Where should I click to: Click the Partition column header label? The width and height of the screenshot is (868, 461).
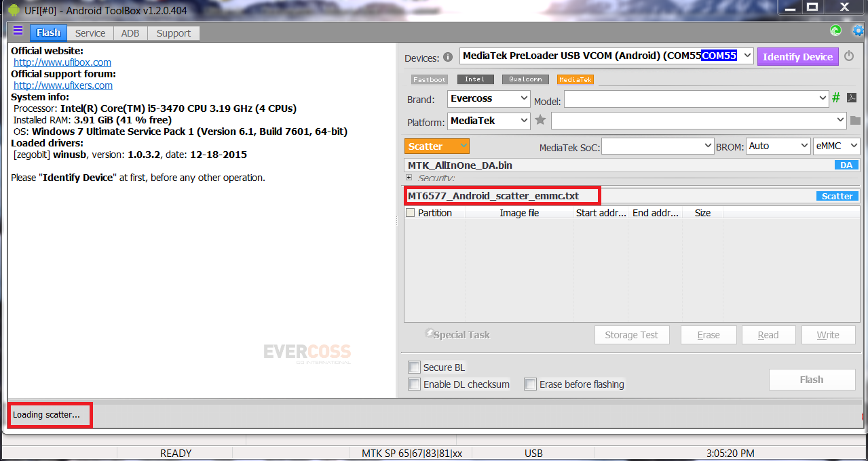click(x=435, y=213)
